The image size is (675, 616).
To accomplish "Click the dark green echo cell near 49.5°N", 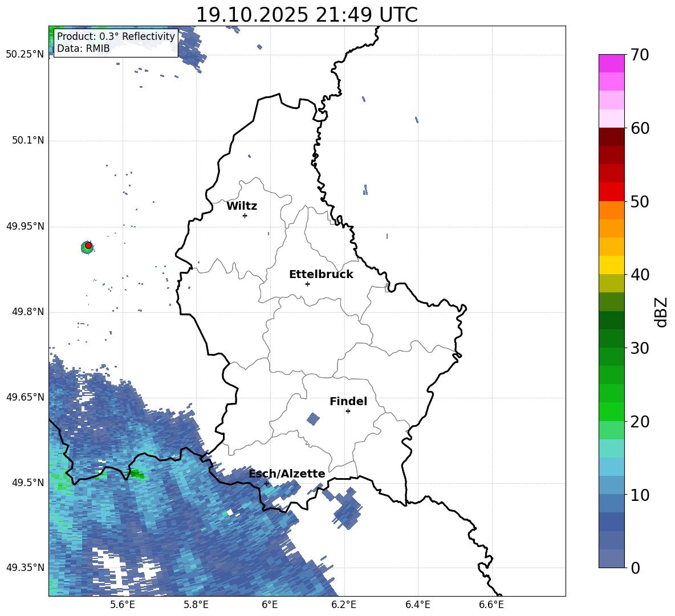I will click(x=137, y=474).
